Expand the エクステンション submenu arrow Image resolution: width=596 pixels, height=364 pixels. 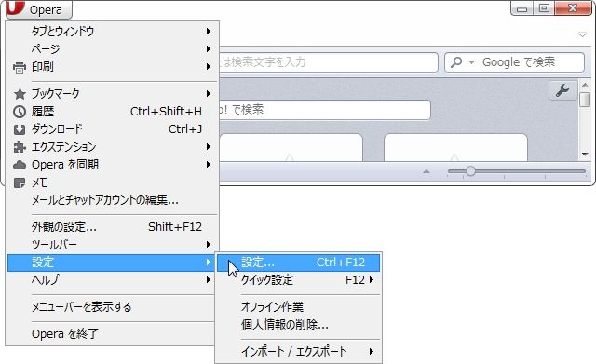(209, 147)
